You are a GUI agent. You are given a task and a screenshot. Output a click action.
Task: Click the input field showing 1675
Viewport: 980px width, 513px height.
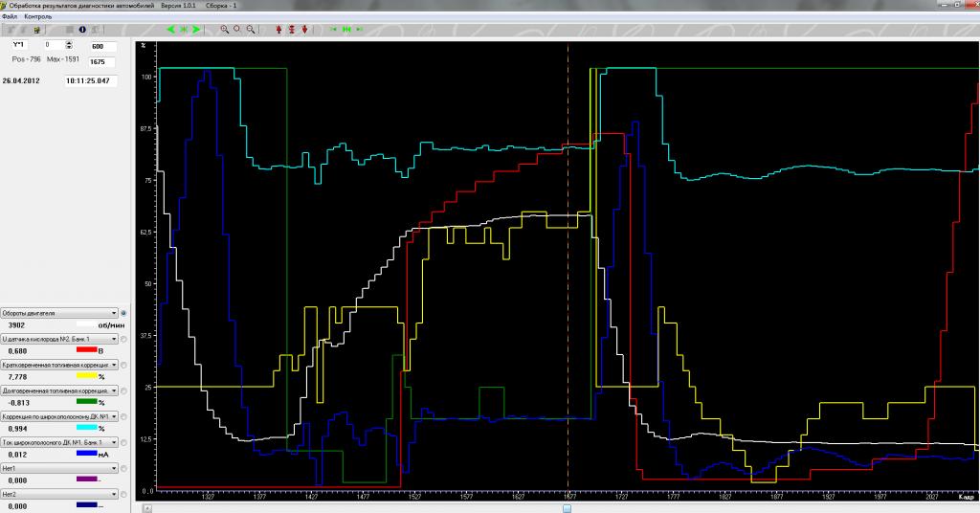[102, 62]
